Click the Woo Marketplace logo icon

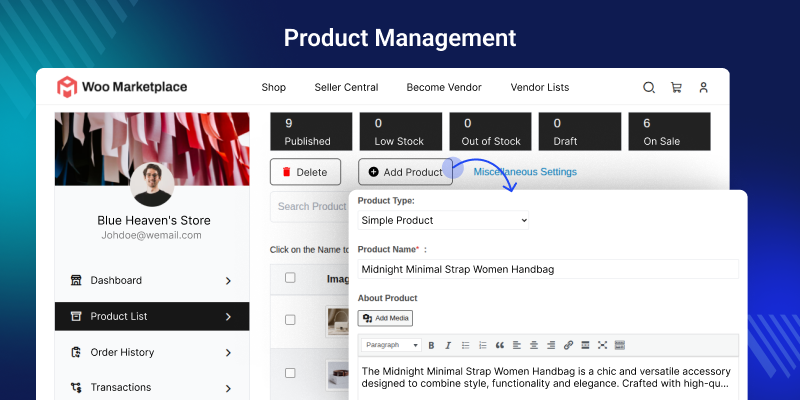point(67,87)
